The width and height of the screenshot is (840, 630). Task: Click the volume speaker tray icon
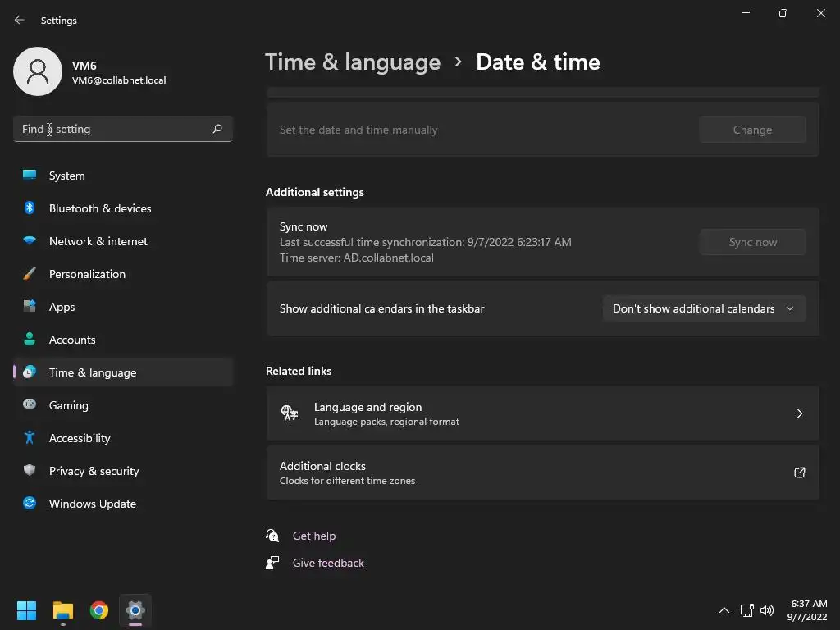pyautogui.click(x=767, y=610)
